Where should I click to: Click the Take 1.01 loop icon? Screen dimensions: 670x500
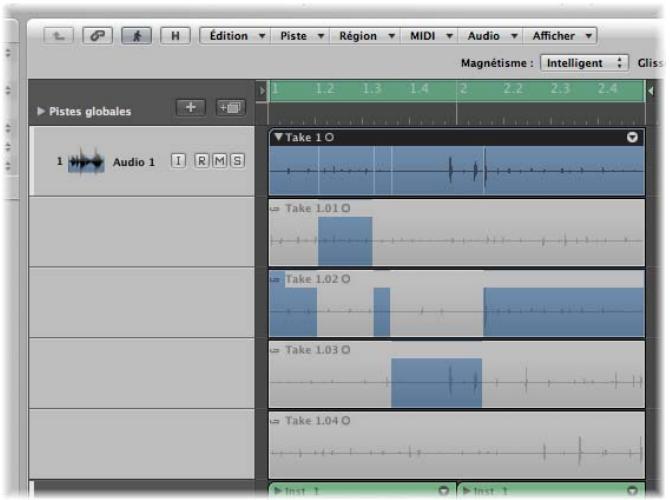(x=275, y=209)
